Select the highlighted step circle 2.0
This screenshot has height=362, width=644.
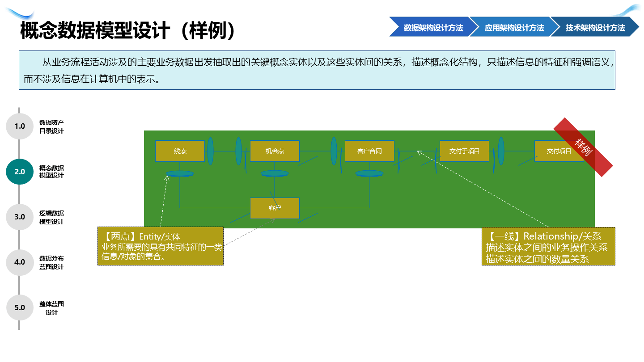click(x=20, y=172)
